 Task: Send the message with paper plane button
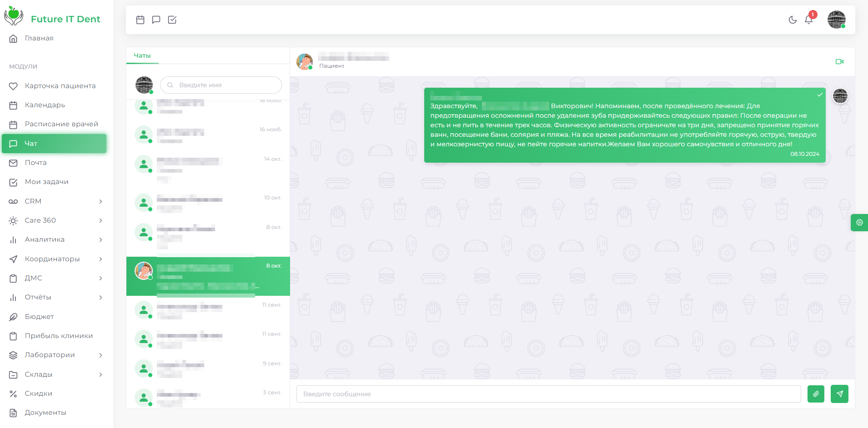839,394
